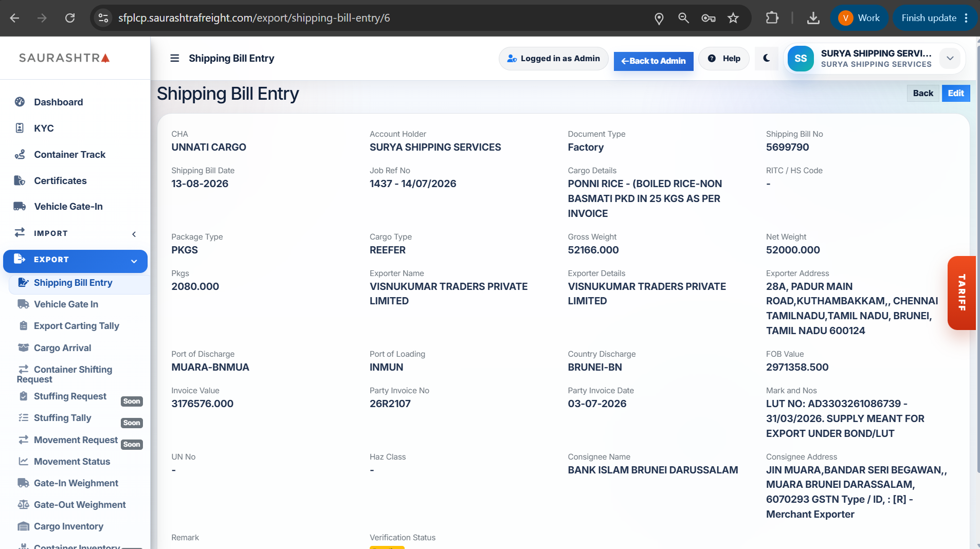
Task: Open the saved passwords key icon
Action: click(x=709, y=18)
